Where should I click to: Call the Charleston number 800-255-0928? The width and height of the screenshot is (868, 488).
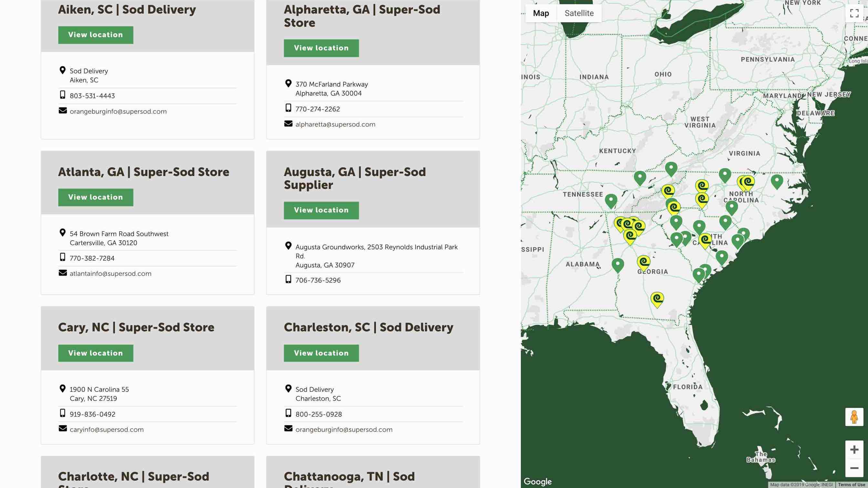click(x=318, y=414)
